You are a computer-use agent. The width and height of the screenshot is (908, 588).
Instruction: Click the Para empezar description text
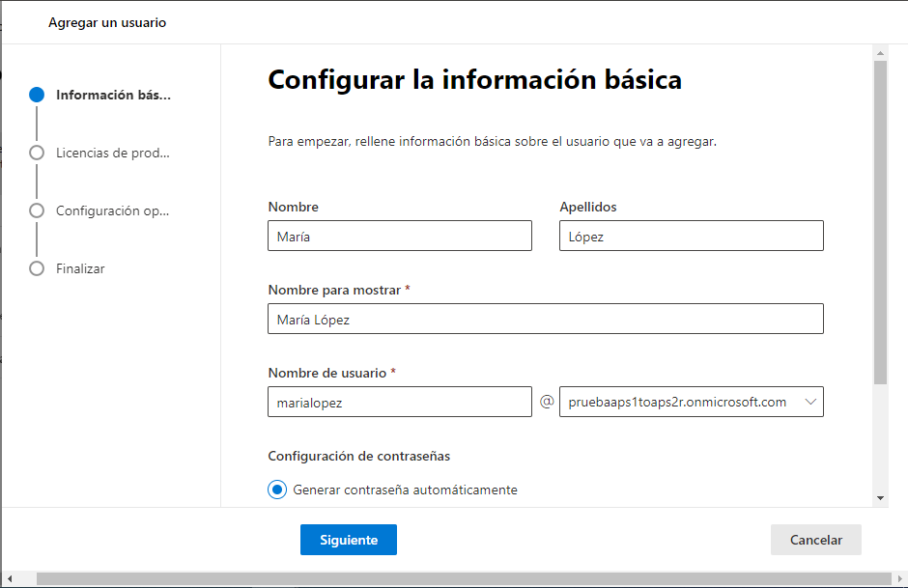click(493, 141)
